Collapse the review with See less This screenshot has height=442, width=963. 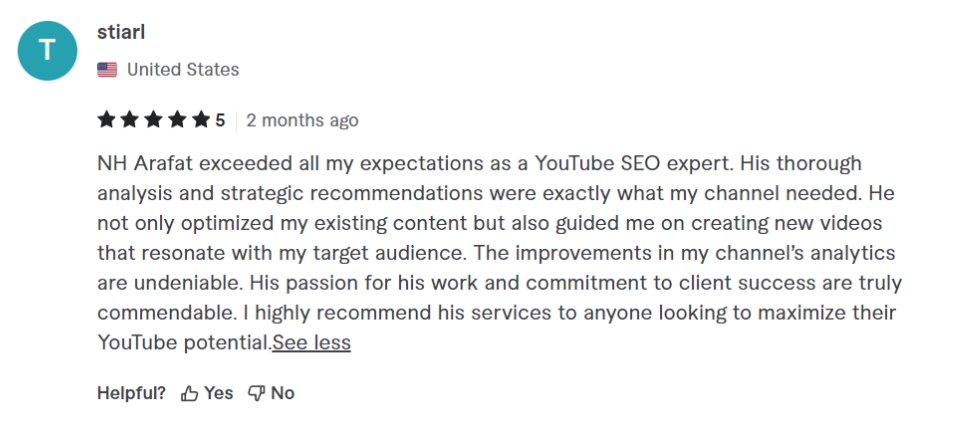coord(311,343)
